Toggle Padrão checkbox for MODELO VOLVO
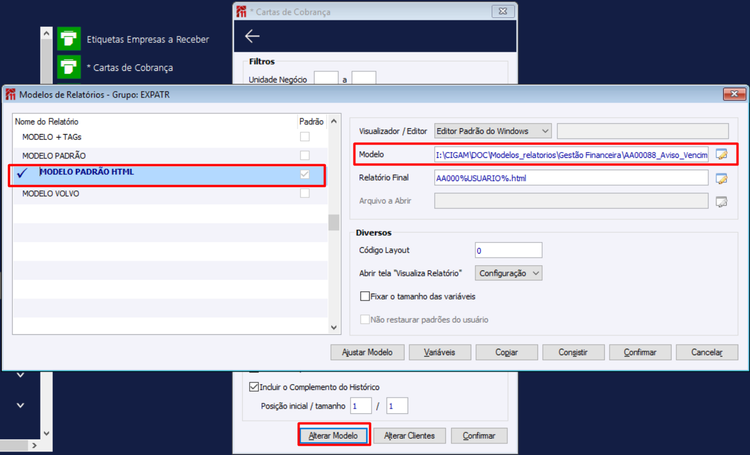Image resolution: width=750 pixels, height=455 pixels. [305, 193]
